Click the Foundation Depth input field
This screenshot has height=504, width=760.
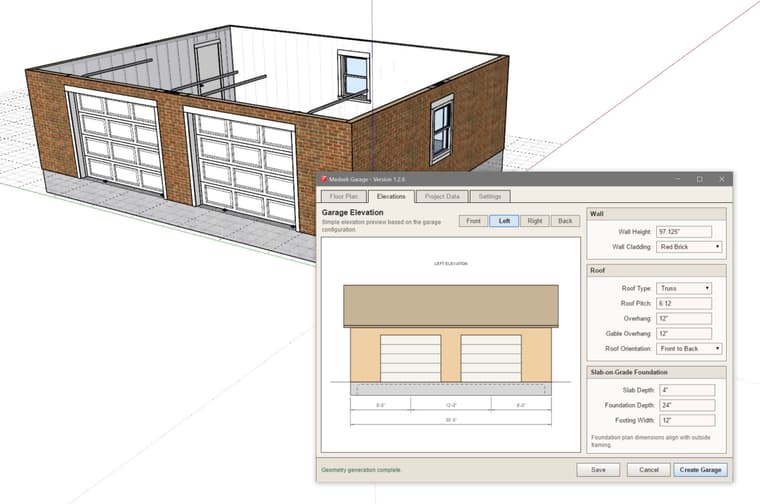687,405
